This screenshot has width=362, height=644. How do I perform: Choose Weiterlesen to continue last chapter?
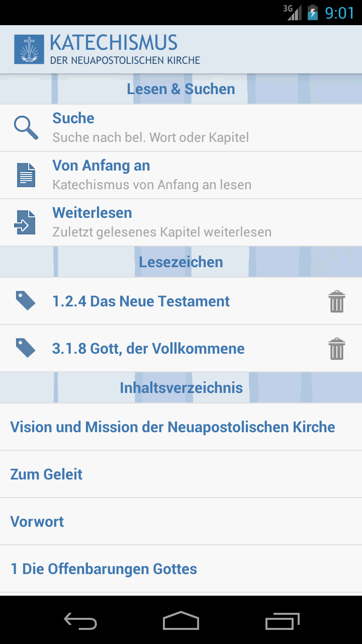[161, 222]
